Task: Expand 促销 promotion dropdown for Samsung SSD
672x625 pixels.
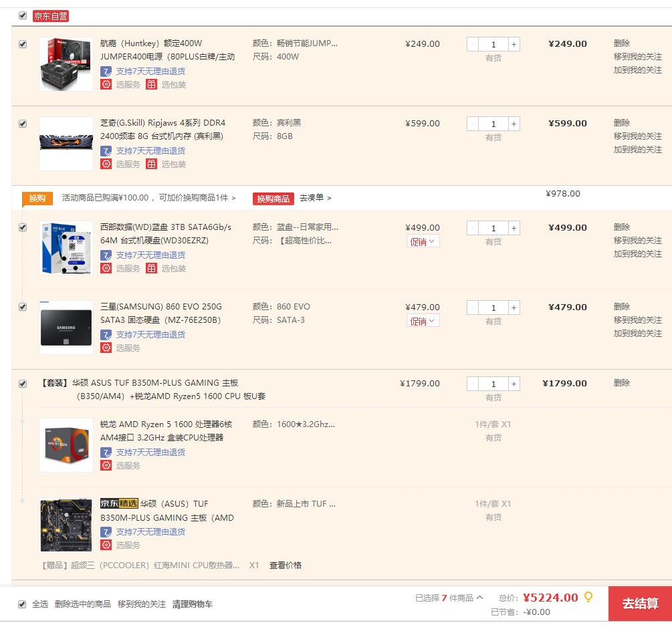Action: tap(423, 321)
